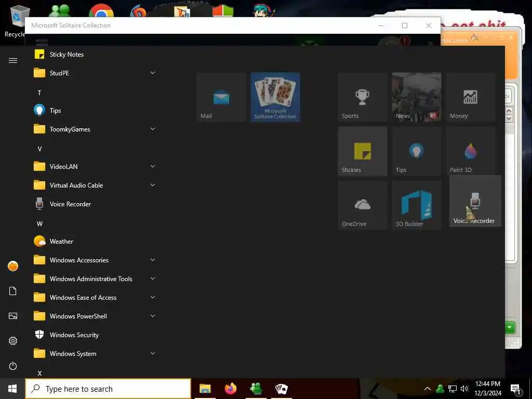The height and width of the screenshot is (399, 532).
Task: Open the News live tile
Action: pos(416,97)
